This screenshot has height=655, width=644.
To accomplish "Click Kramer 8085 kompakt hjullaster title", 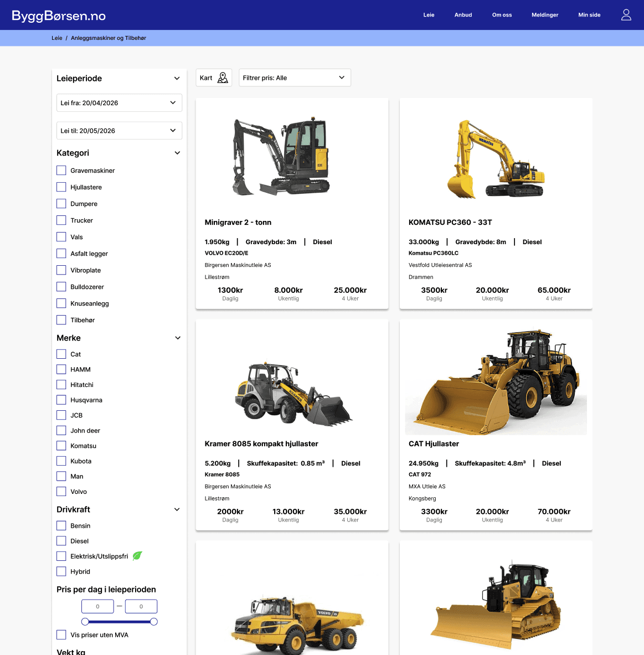I will (261, 443).
